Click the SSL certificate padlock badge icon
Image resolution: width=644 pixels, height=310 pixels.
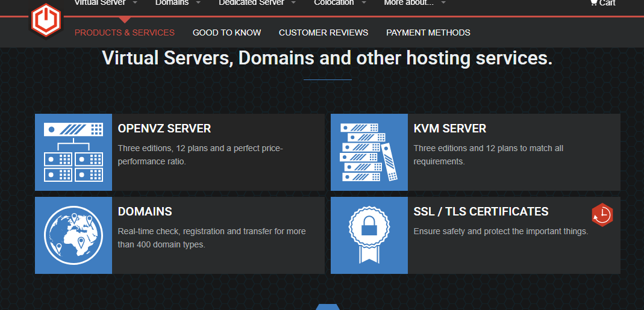tap(369, 235)
